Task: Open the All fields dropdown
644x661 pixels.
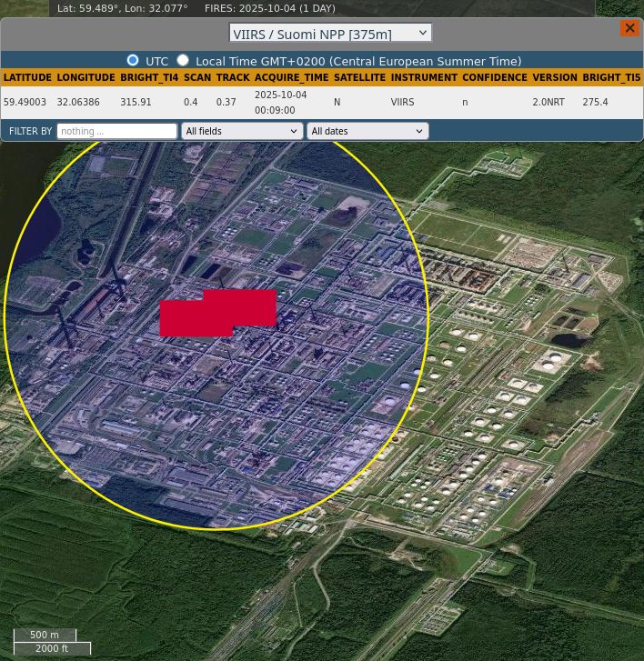Action: coord(242,131)
